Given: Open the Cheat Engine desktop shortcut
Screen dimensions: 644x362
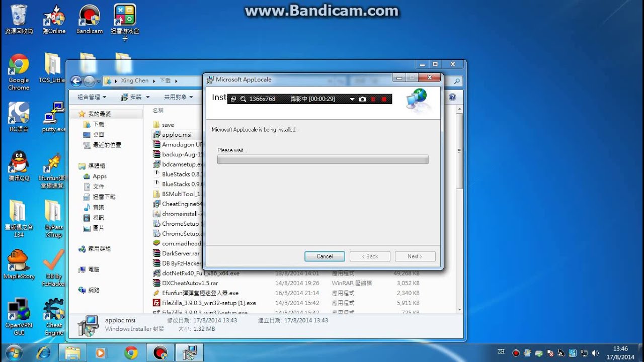Looking at the screenshot, I should point(54,317).
